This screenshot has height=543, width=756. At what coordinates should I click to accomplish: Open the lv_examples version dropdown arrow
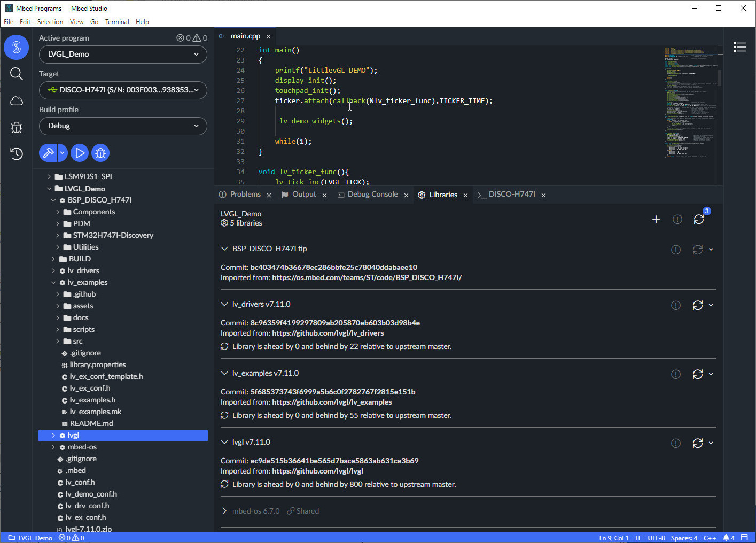coord(711,374)
